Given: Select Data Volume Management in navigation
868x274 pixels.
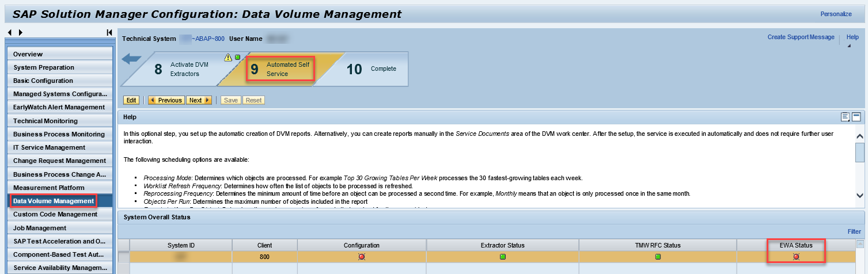Looking at the screenshot, I should pyautogui.click(x=59, y=201).
